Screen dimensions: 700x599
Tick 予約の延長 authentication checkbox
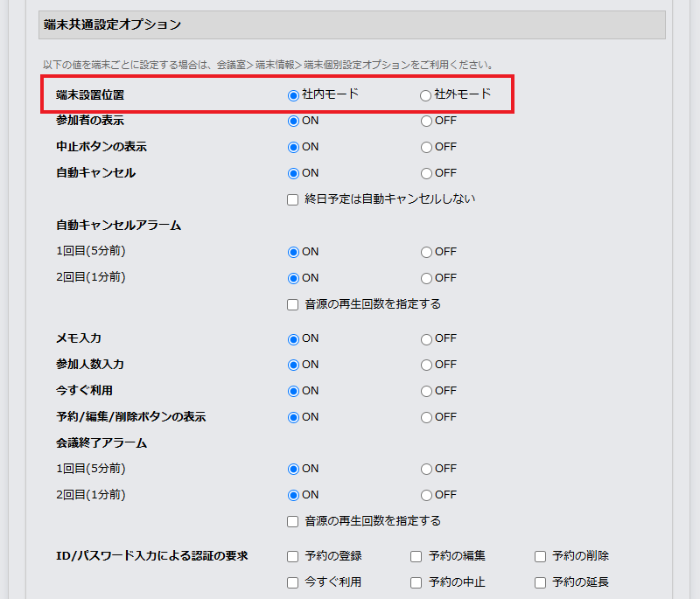point(540,582)
